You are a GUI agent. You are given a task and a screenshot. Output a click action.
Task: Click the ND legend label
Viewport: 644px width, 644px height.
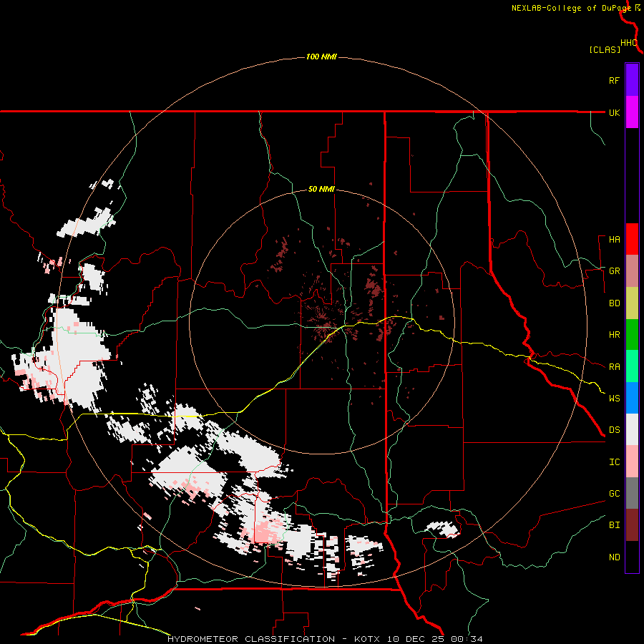click(x=614, y=557)
